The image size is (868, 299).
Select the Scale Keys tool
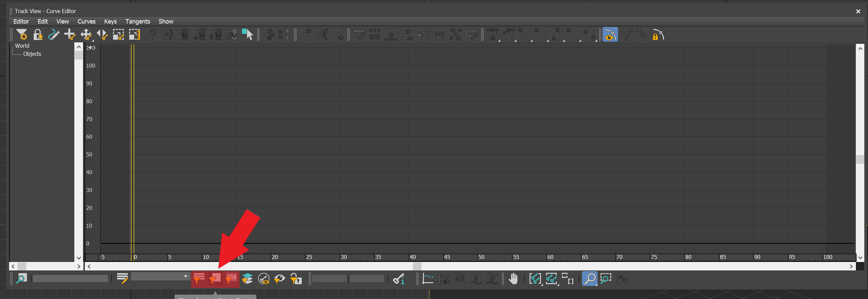tap(118, 35)
